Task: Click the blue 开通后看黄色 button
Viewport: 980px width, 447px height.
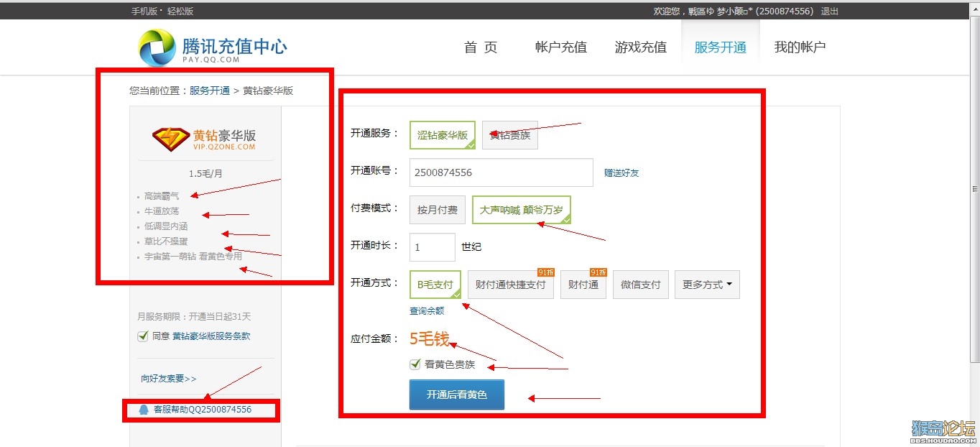Action: click(x=457, y=395)
